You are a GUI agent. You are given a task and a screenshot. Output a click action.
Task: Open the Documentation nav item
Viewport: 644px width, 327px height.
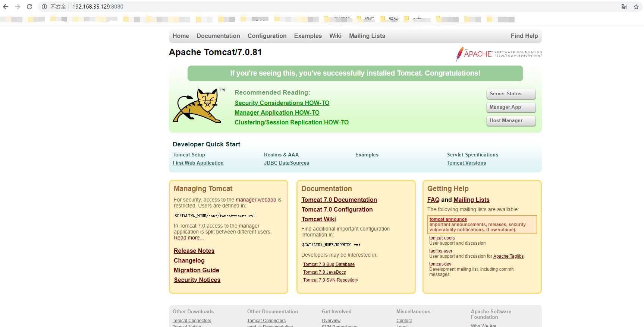218,36
